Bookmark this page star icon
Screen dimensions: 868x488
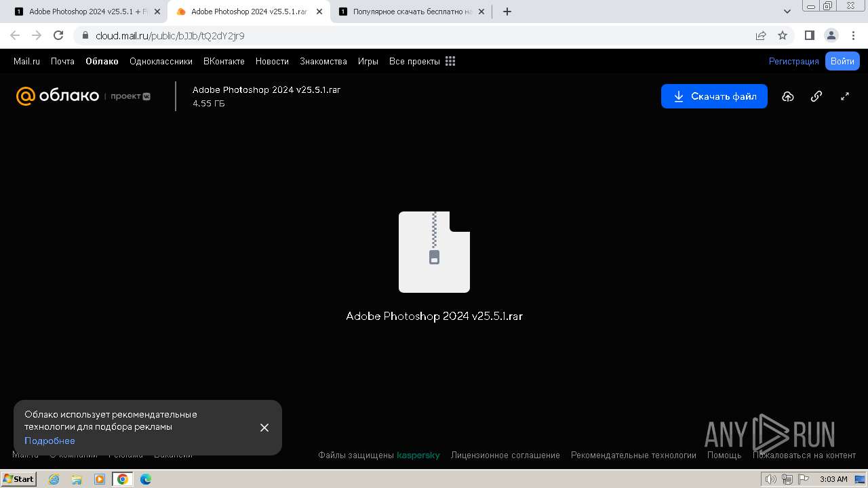(x=783, y=35)
